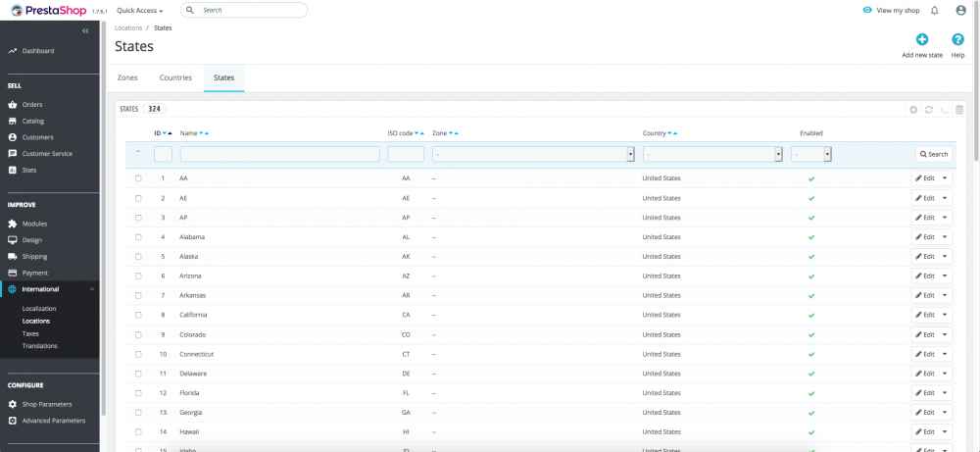This screenshot has height=452, width=980.
Task: Tick the checkbox for California
Action: coord(138,315)
